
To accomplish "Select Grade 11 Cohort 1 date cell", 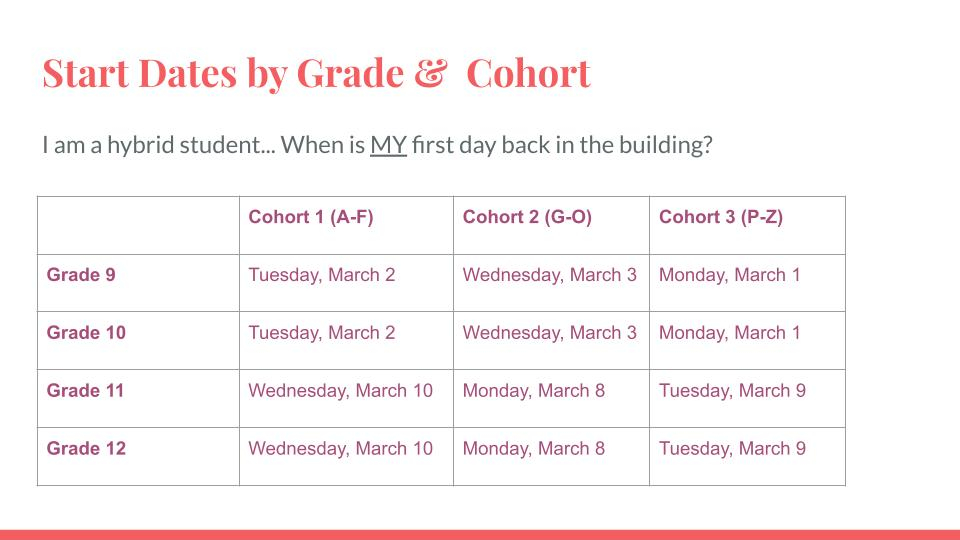I will coord(341,391).
